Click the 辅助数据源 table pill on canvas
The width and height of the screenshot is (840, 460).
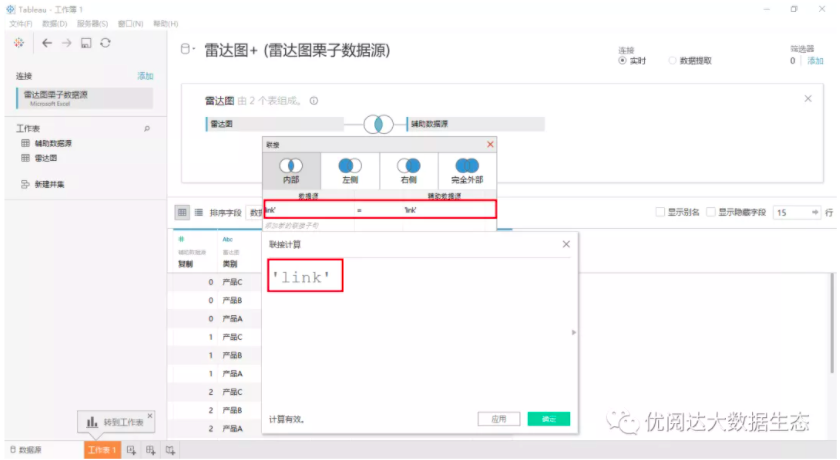476,124
